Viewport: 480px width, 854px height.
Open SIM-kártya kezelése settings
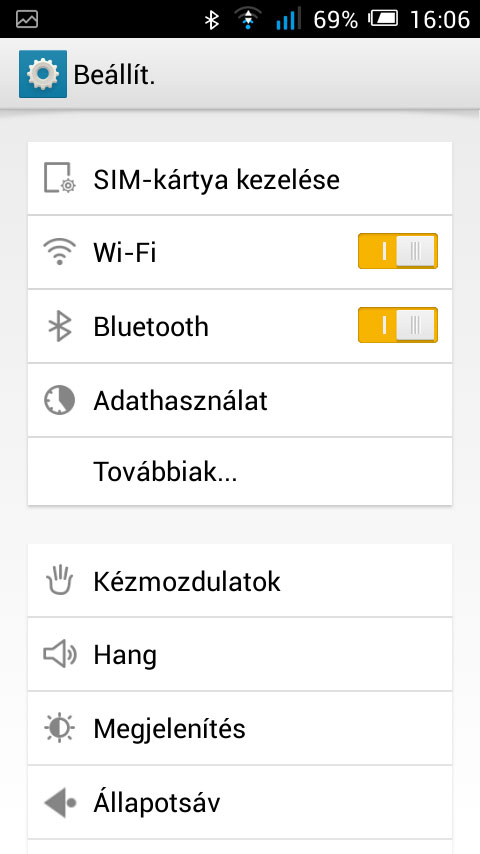(240, 179)
